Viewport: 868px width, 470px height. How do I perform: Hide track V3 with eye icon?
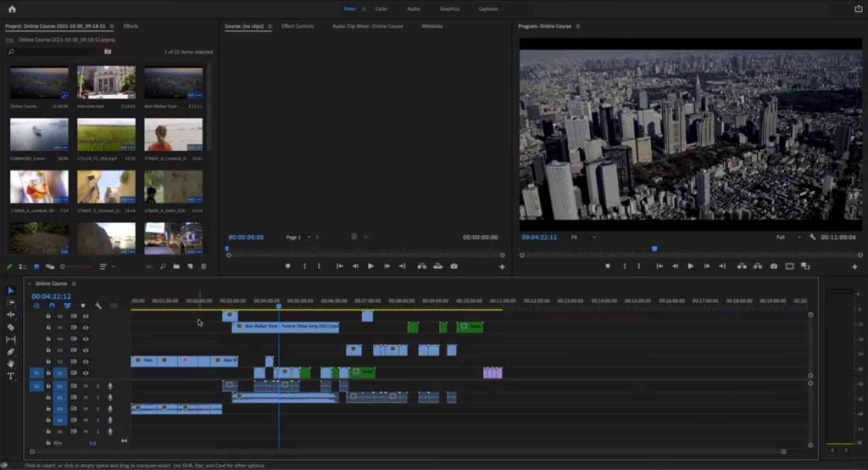click(x=86, y=350)
